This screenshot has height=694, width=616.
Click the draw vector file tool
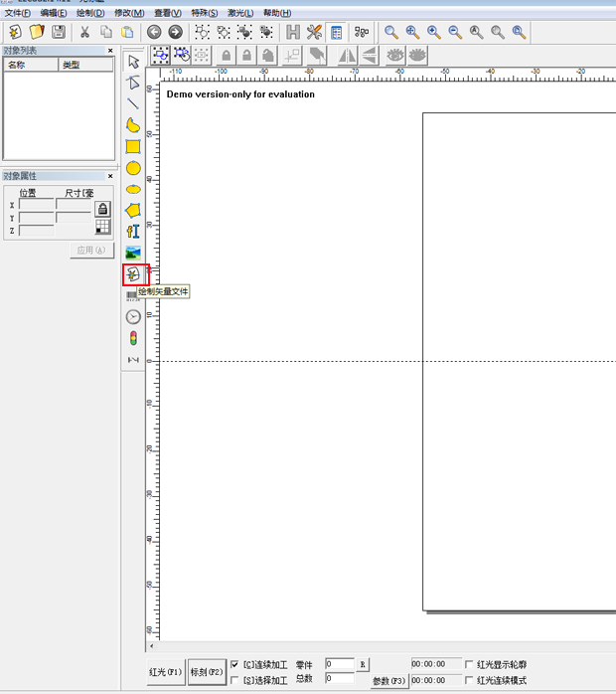[133, 274]
